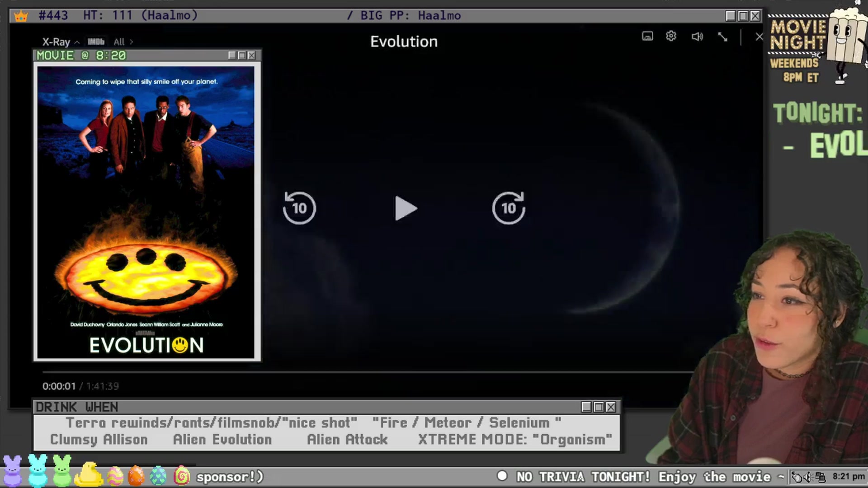This screenshot has width=868, height=488.
Task: Click the pink swirl candy icon
Action: (182, 476)
